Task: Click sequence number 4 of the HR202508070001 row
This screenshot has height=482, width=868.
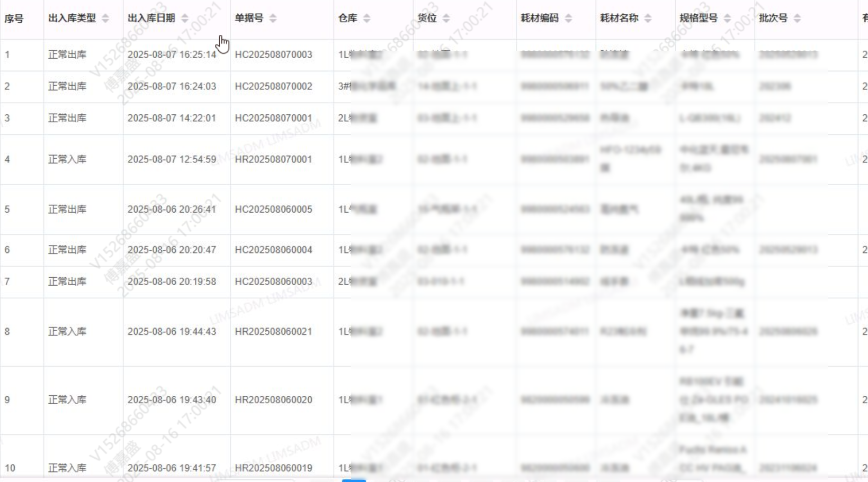Action: coord(7,159)
